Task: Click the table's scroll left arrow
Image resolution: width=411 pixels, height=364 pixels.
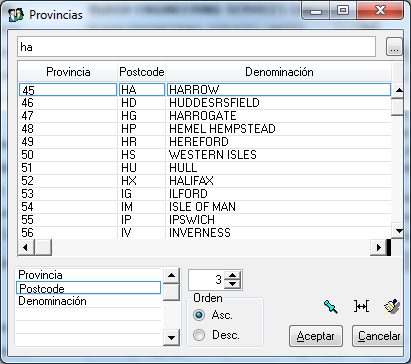Action: pos(26,248)
